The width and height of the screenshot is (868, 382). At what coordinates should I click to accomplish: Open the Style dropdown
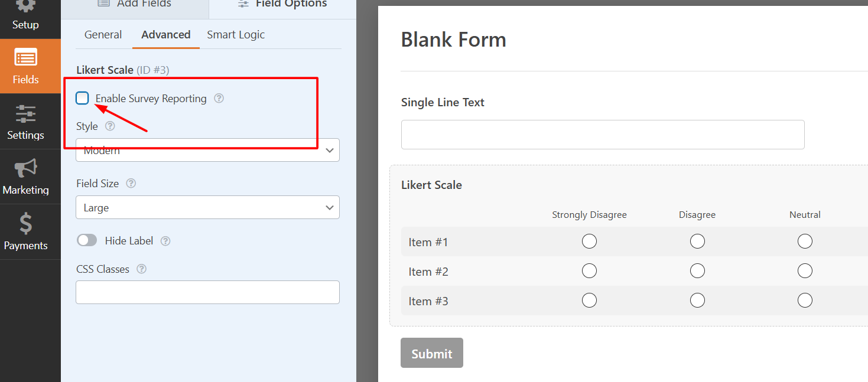pyautogui.click(x=207, y=151)
